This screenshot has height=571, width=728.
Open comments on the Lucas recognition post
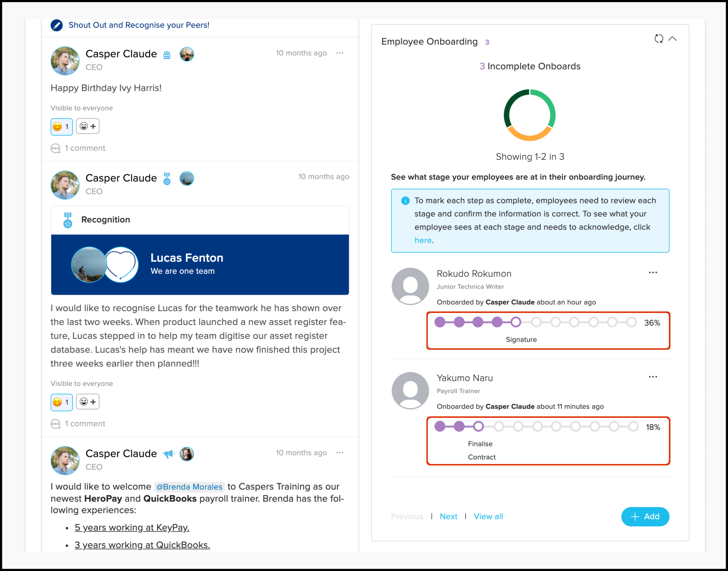pos(85,424)
